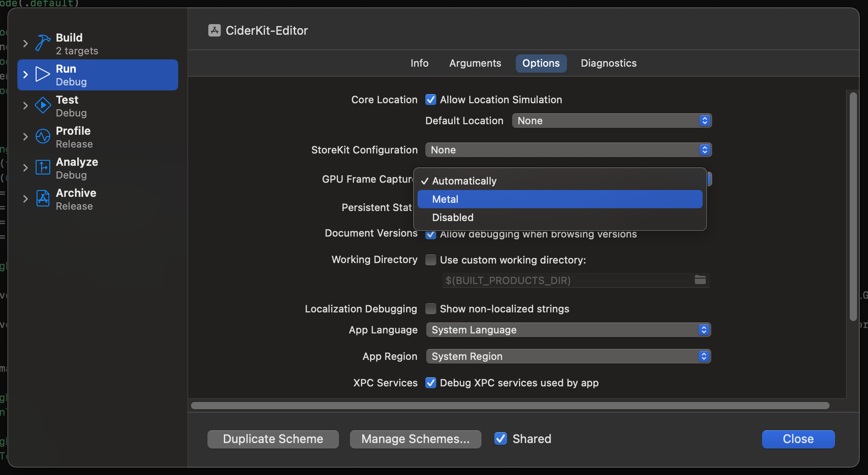Open the App Language dropdown
The image size is (868, 475).
(568, 330)
